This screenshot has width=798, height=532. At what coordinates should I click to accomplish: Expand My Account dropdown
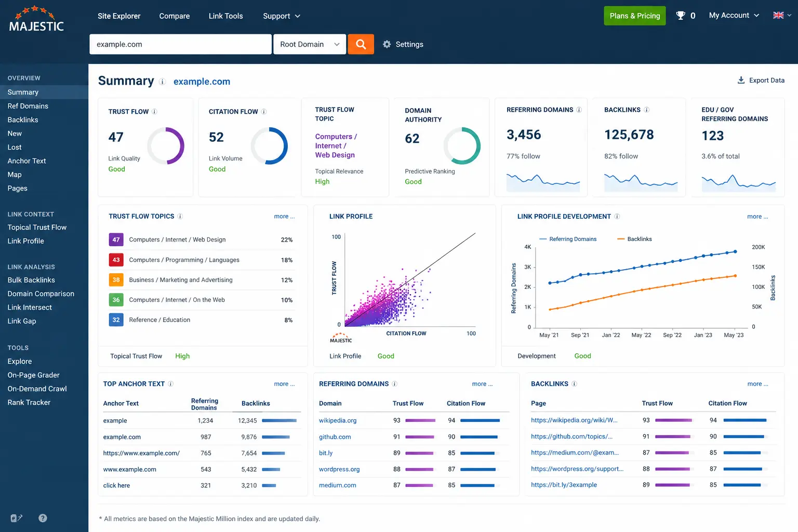click(x=734, y=16)
